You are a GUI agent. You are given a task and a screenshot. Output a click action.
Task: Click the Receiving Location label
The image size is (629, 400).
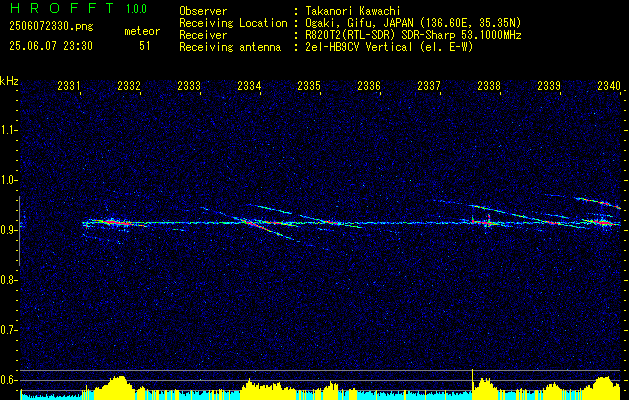click(x=233, y=24)
